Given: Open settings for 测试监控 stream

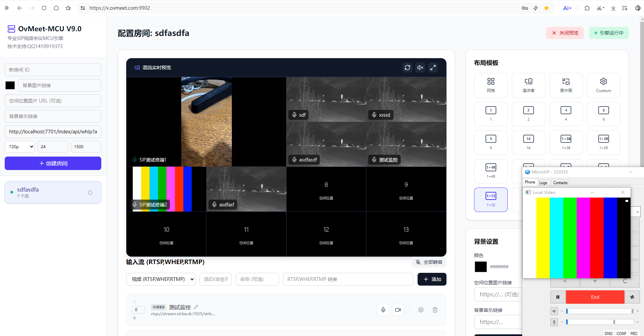Looking at the screenshot, I should click(421, 310).
